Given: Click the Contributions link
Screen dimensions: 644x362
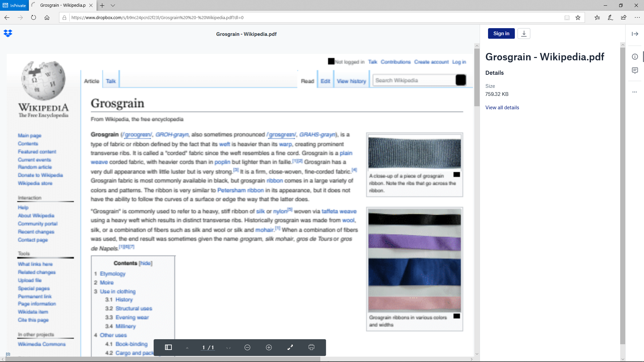Looking at the screenshot, I should coord(396,62).
